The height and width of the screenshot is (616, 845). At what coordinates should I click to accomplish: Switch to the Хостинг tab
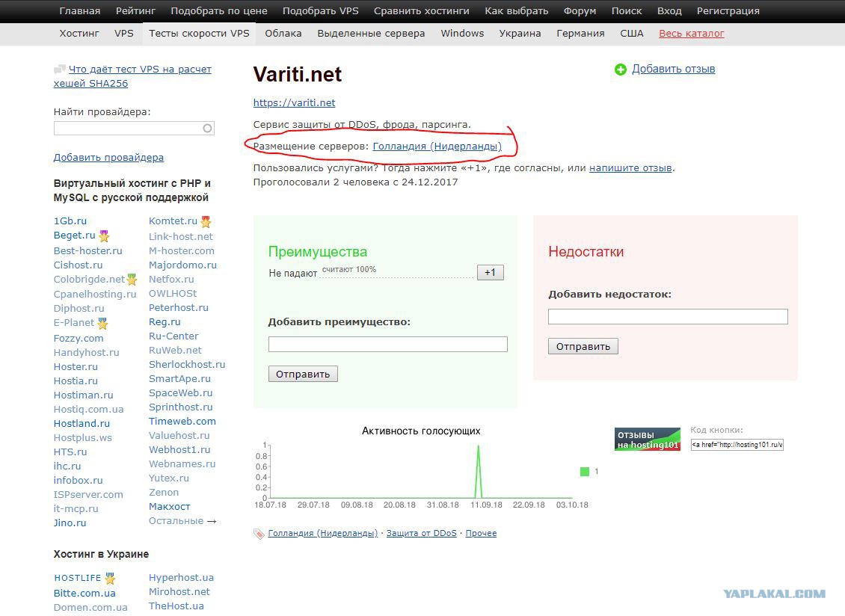(x=79, y=34)
